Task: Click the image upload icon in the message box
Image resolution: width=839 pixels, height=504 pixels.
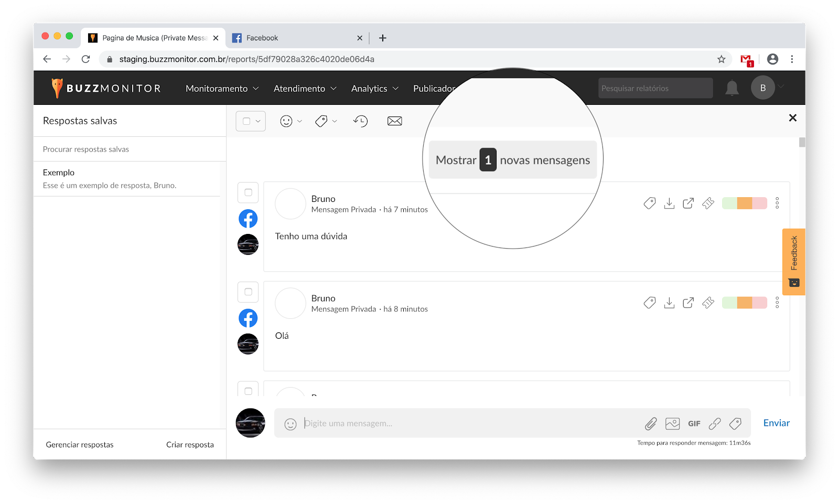Action: click(x=672, y=423)
